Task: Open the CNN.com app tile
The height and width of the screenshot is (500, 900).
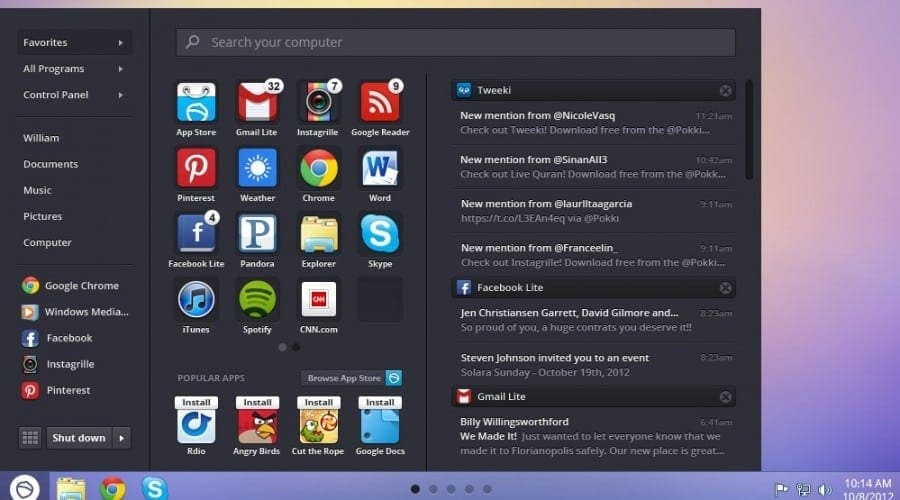Action: pos(318,300)
